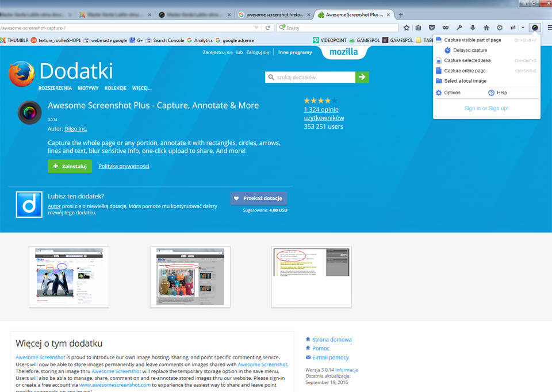The width and height of the screenshot is (552, 392).
Task: Open URL bar history dropdown arrow
Action: click(x=256, y=28)
